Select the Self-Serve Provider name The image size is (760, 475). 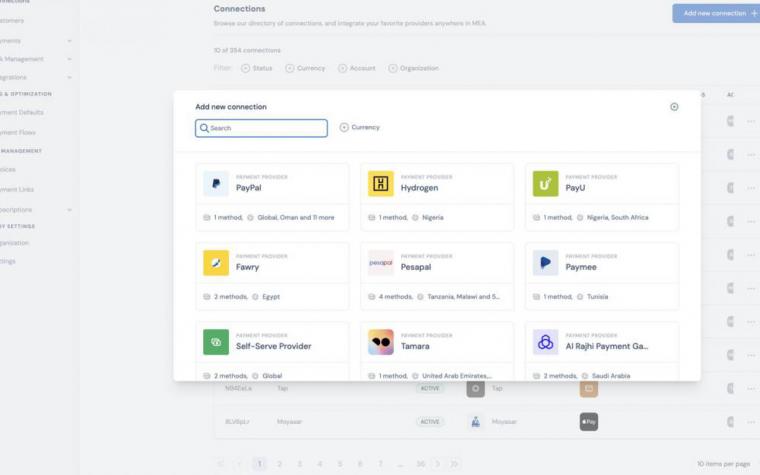(273, 346)
